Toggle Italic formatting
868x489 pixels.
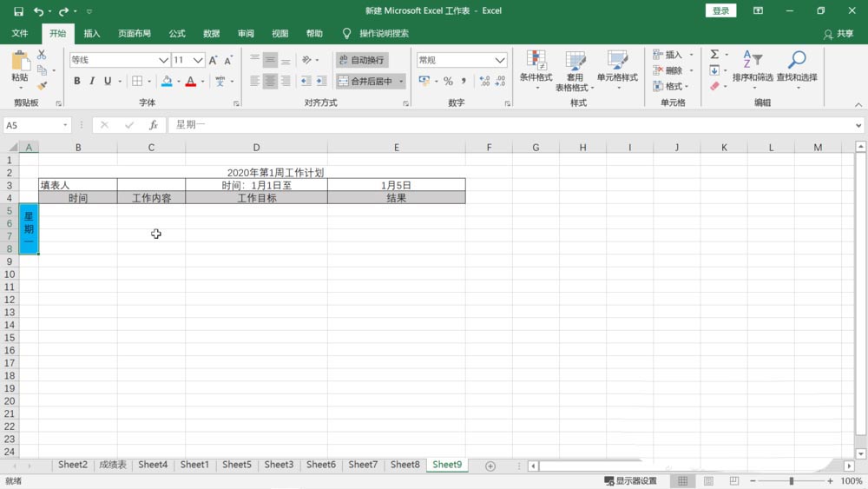point(92,82)
